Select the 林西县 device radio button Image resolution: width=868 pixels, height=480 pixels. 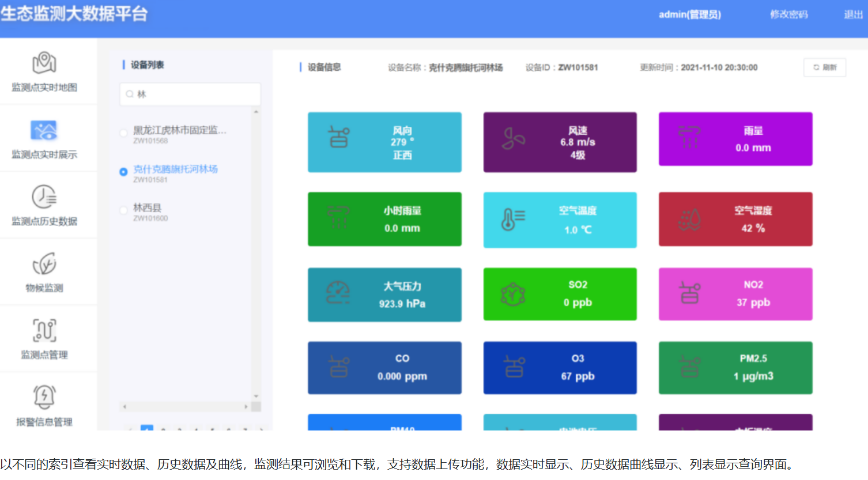click(x=123, y=210)
